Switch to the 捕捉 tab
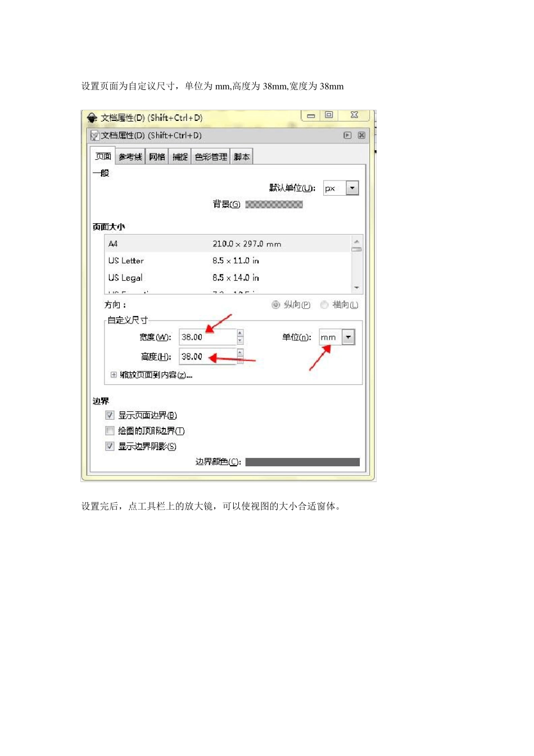Viewport: 534px width, 756px height. click(180, 157)
